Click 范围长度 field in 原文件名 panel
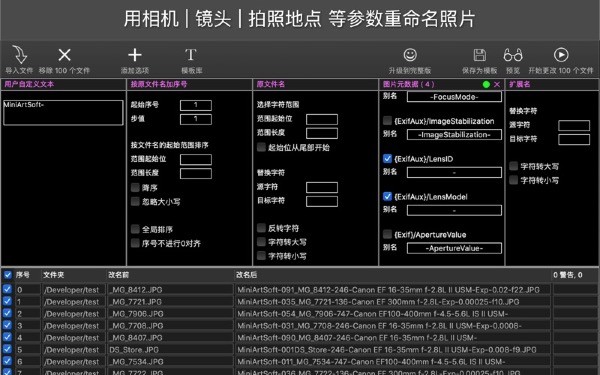 [322, 133]
